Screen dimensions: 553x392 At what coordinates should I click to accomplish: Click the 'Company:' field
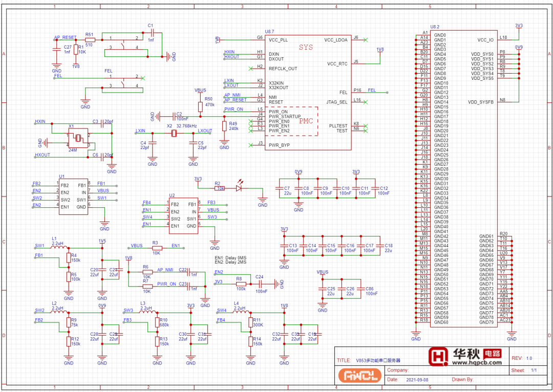pyautogui.click(x=398, y=370)
